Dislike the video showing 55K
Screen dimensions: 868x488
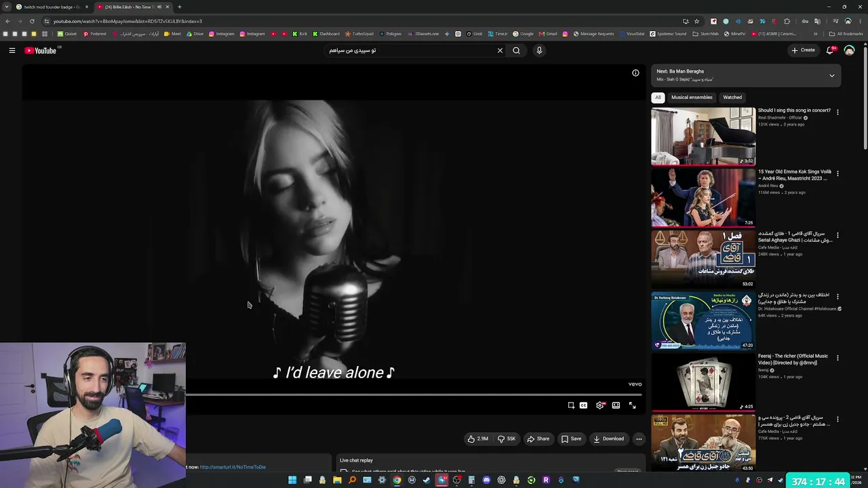(507, 439)
